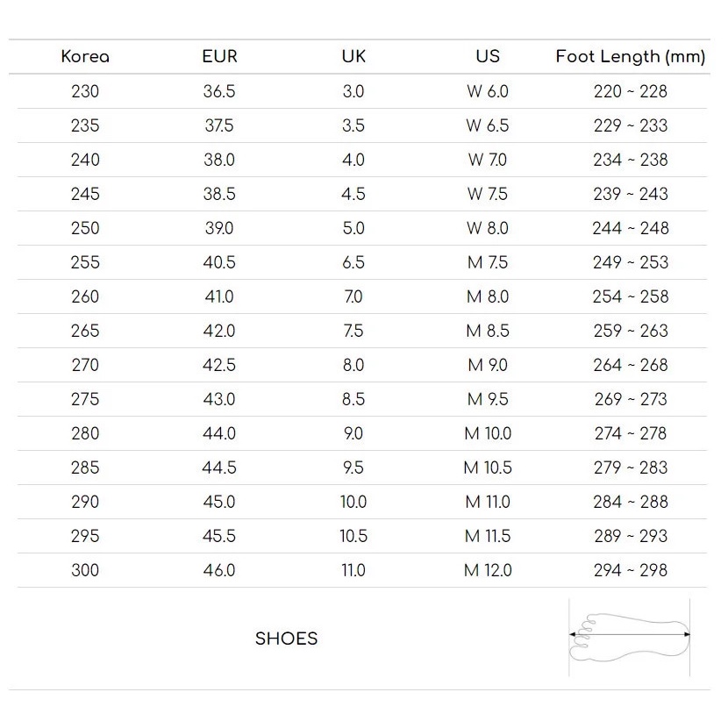Select EUR size 42.0 cell
Screen dimensions: 728x728
[219, 331]
